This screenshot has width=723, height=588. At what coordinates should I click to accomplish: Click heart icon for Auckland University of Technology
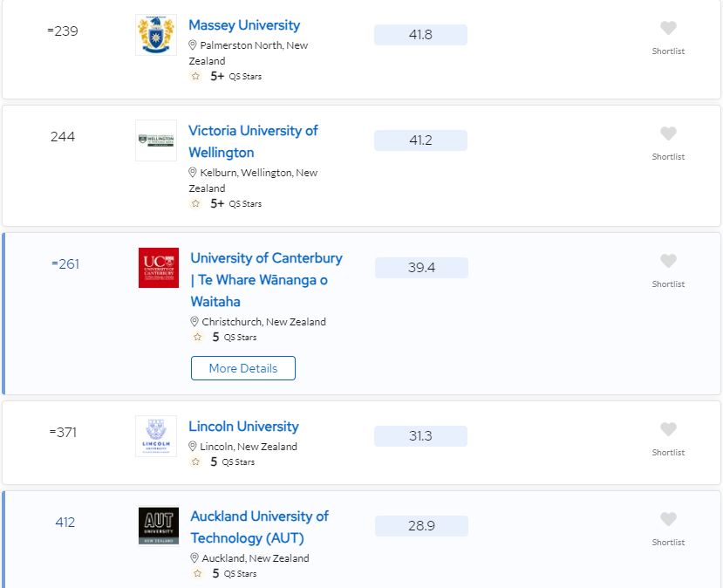pos(668,519)
